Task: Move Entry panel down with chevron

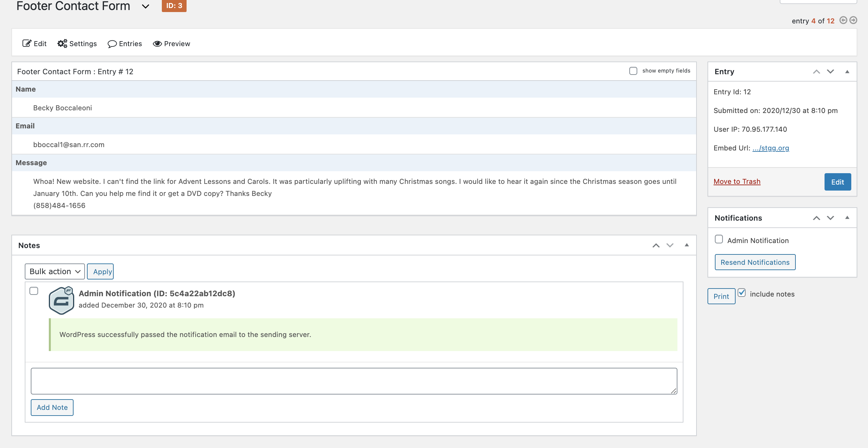Action: (x=830, y=72)
